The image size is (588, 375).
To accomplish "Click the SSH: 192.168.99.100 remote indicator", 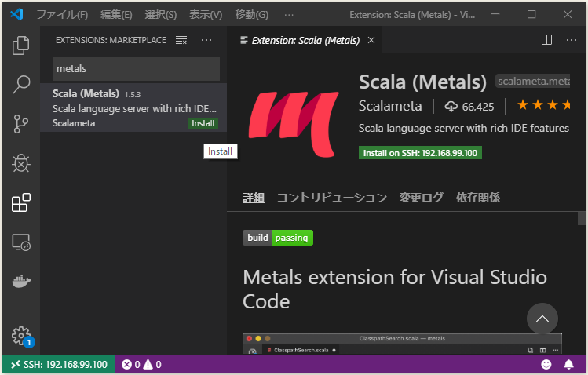I will coord(59,364).
